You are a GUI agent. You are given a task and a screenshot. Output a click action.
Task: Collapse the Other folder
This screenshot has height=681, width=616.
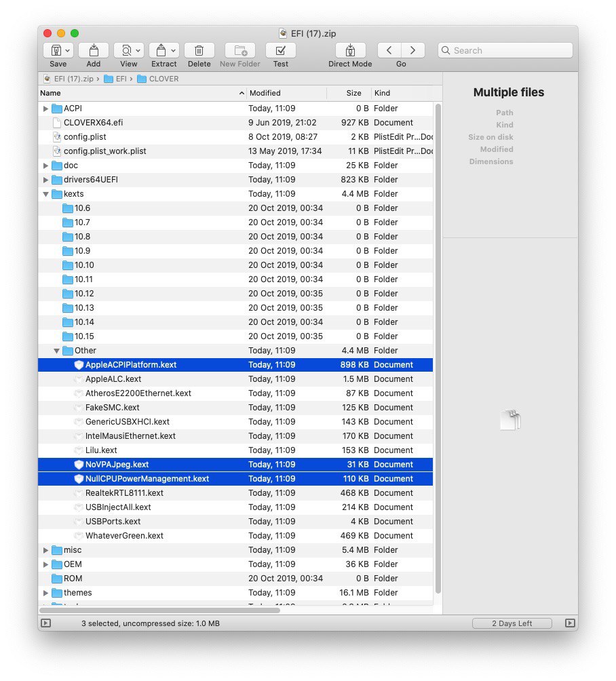(x=56, y=351)
